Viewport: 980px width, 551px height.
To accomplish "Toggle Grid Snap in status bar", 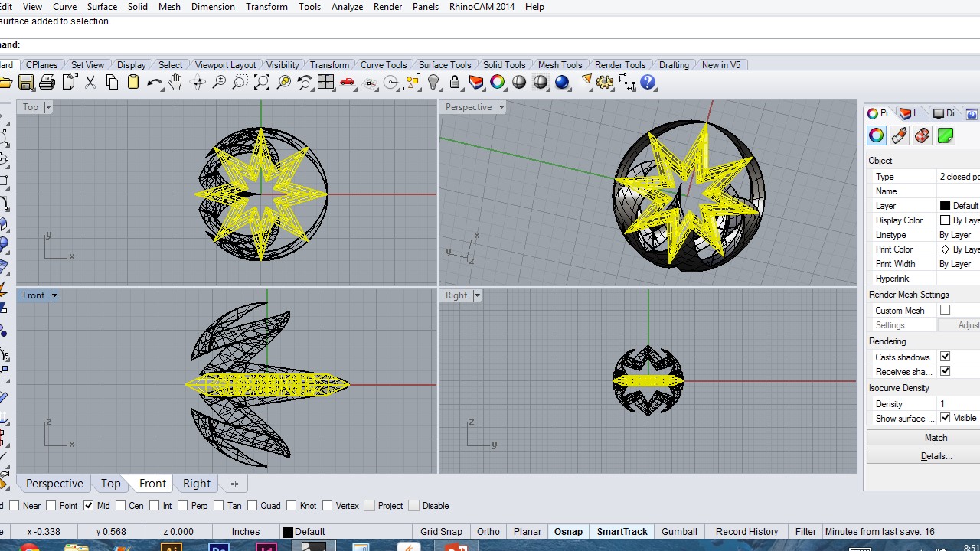I will pos(441,532).
